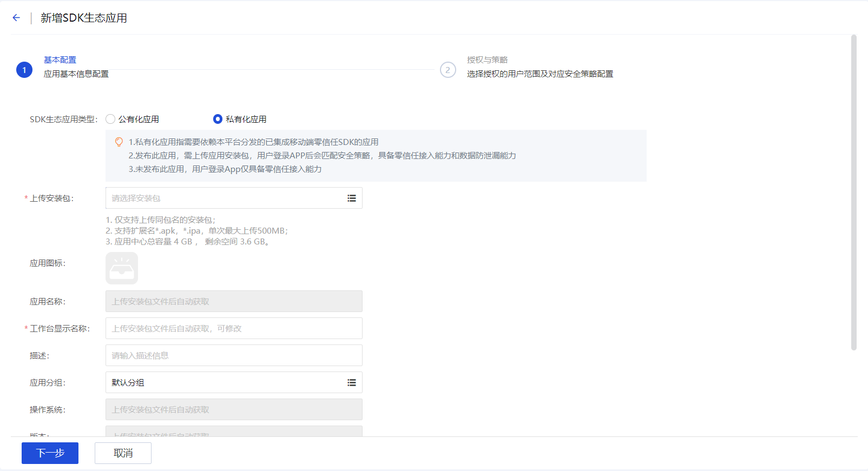868x471 pixels.
Task: Select the 公有化应用 radio button
Action: coord(110,120)
